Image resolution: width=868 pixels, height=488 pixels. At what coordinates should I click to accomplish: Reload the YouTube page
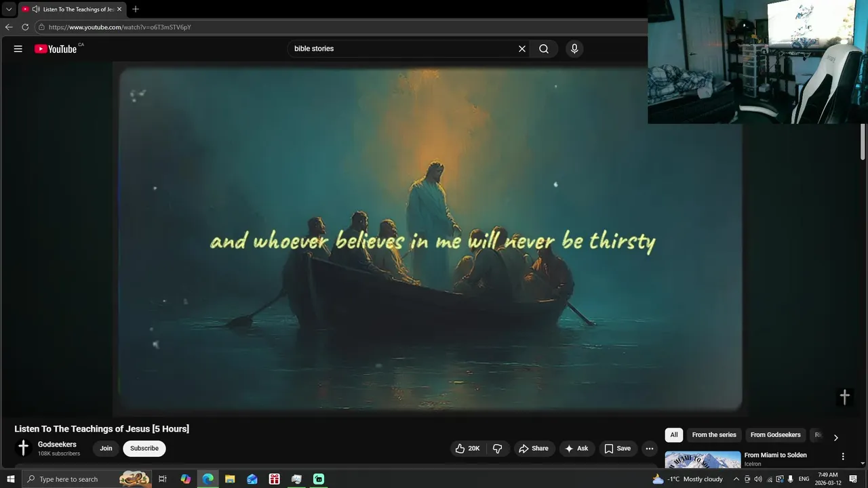[x=25, y=27]
